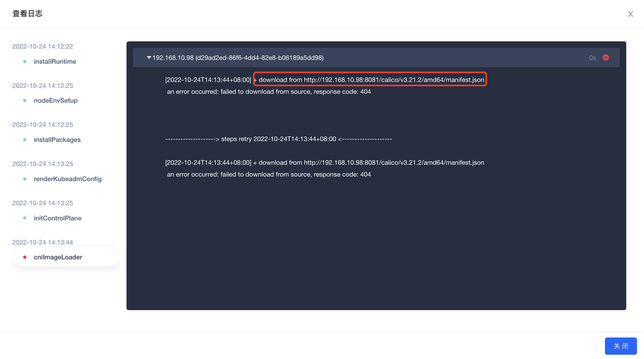Click the red status dot of cniImageLoader
The image size is (644, 359).
click(x=25, y=257)
